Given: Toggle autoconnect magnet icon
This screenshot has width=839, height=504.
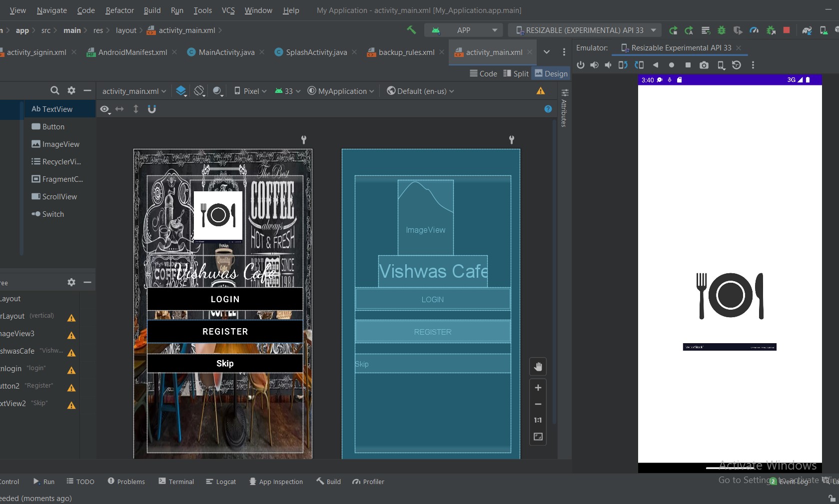Looking at the screenshot, I should pyautogui.click(x=152, y=109).
